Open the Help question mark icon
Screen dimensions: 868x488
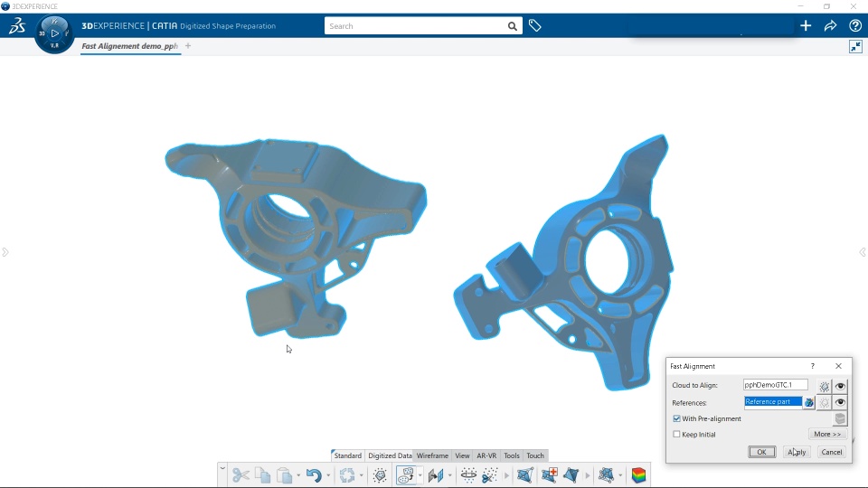[x=855, y=25]
